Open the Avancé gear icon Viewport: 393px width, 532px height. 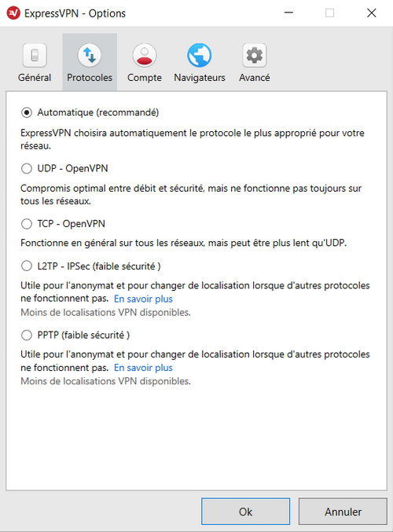(255, 55)
